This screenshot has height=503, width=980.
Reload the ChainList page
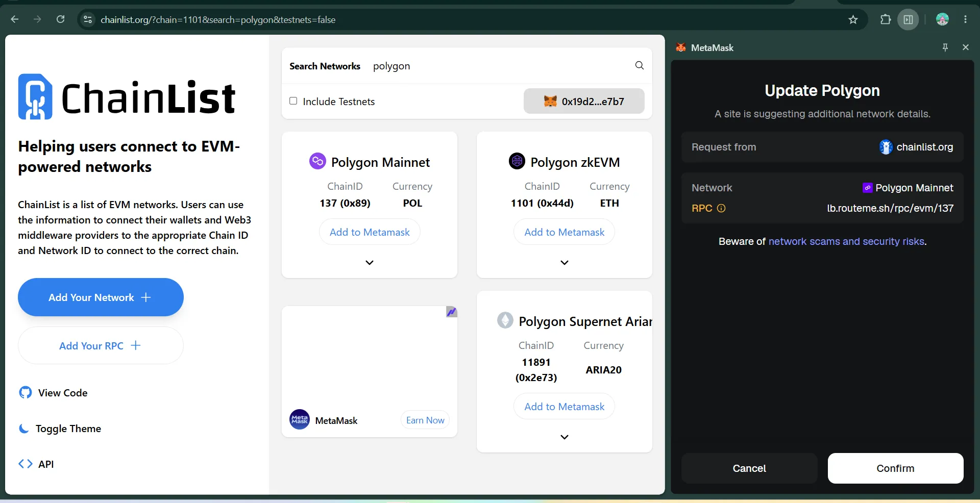point(60,19)
